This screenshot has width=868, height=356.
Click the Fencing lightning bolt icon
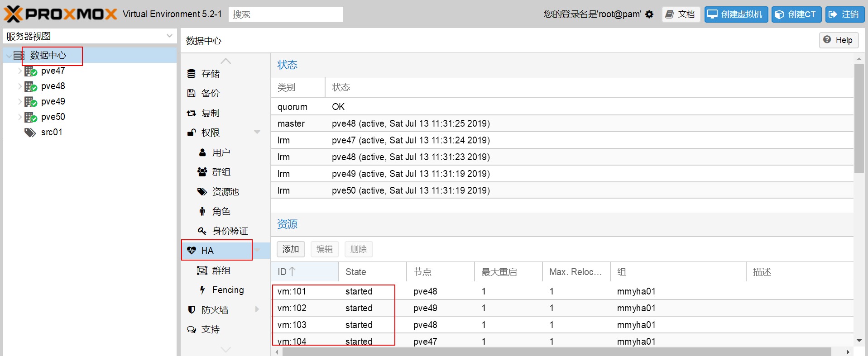[x=202, y=290]
